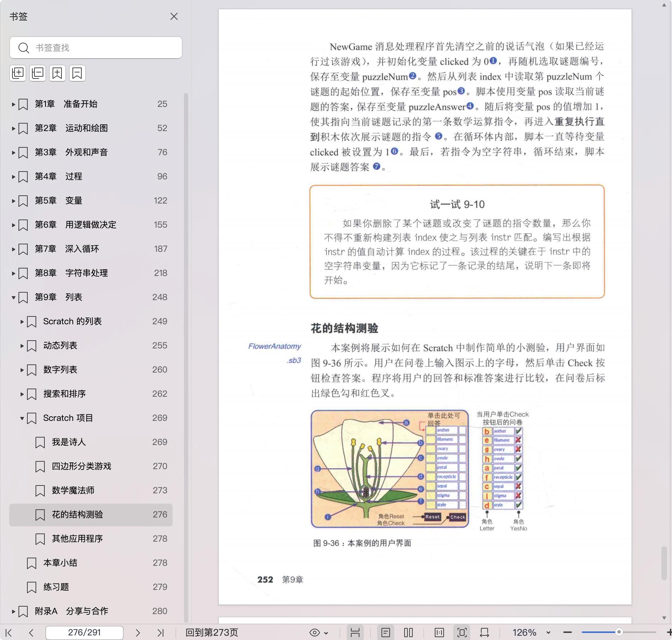This screenshot has width=672, height=640.
Task: Go to the next page
Action: 138,633
